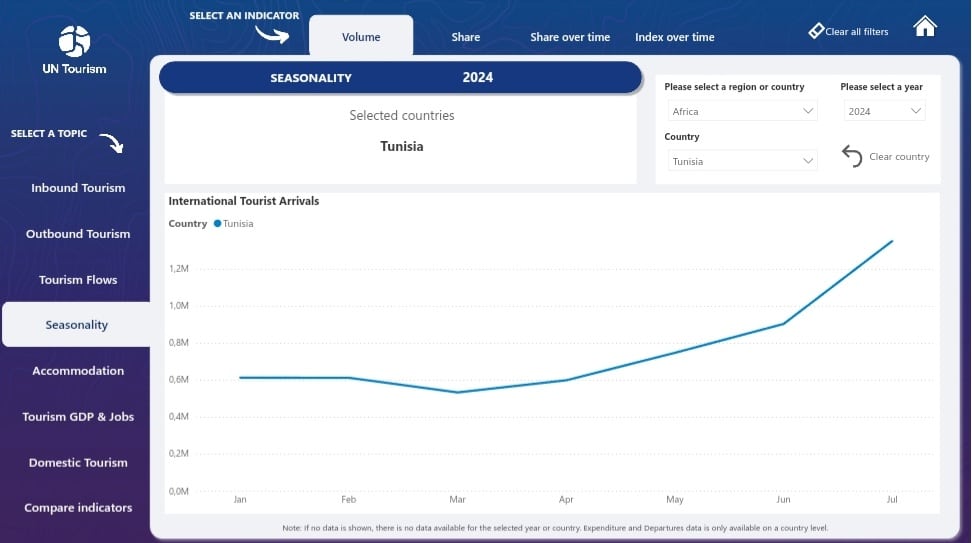972x543 pixels.
Task: Click the Clear country undo arrow icon
Action: pos(852,157)
